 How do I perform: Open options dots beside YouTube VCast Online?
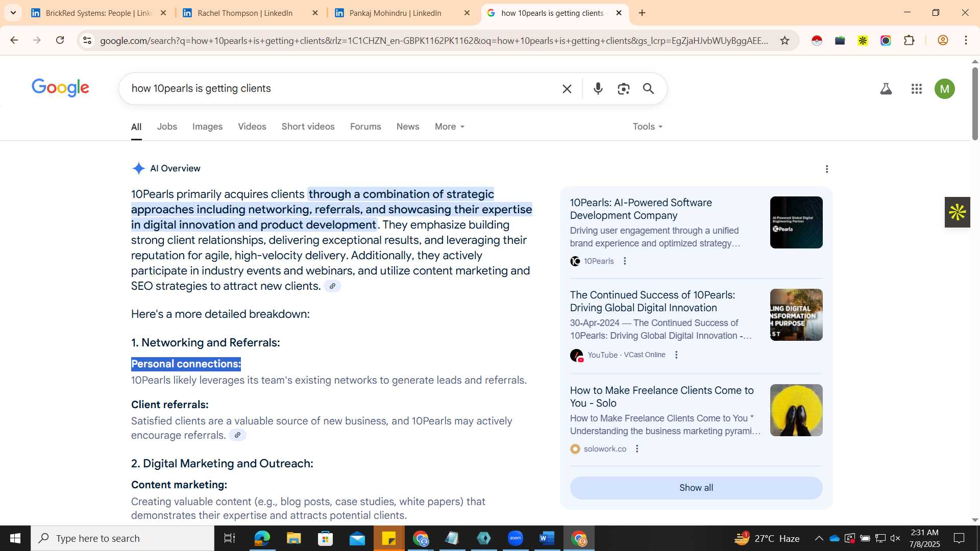click(x=676, y=355)
